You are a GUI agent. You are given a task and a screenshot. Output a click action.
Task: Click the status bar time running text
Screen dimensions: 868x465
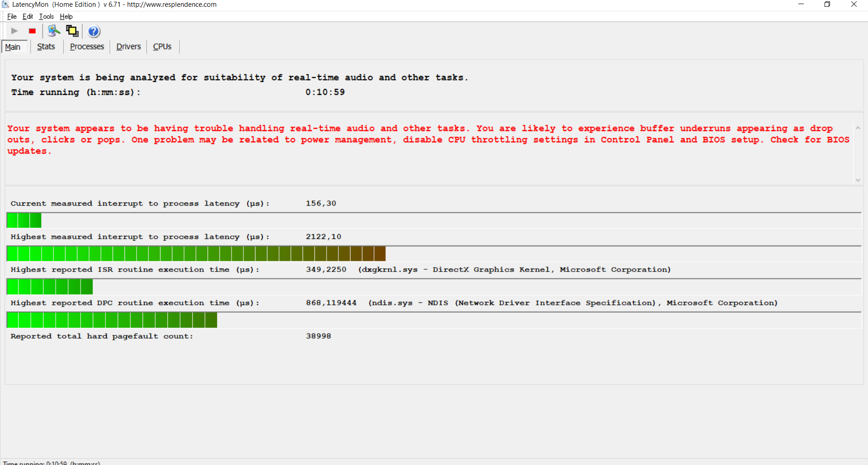51,463
